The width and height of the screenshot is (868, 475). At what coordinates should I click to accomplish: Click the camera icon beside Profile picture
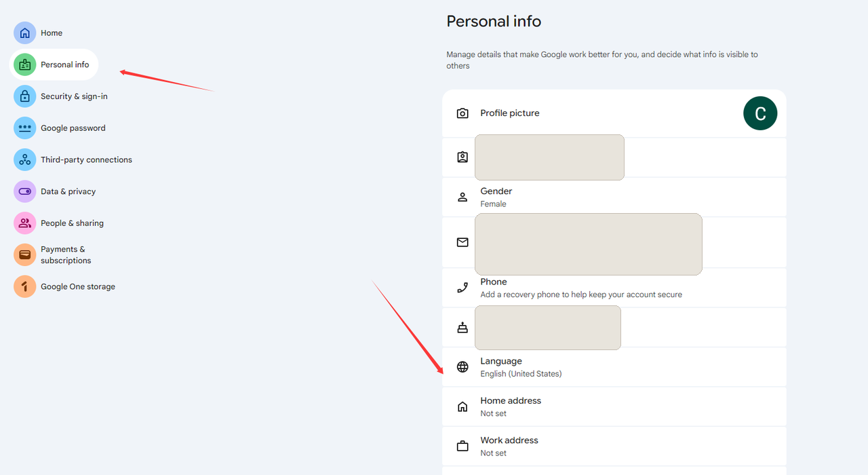tap(462, 113)
